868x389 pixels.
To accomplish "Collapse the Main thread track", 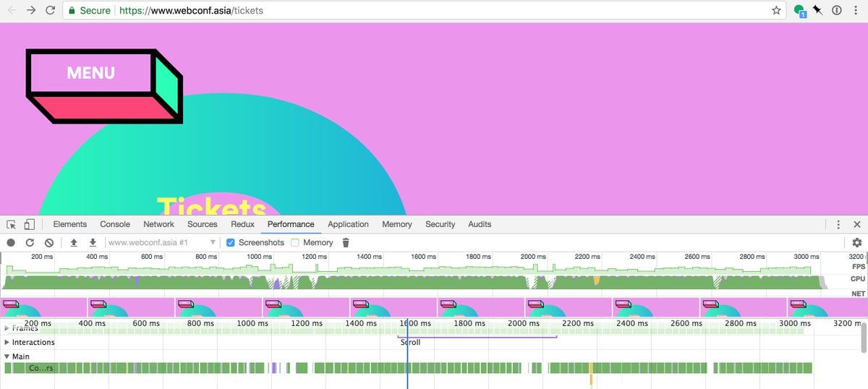I will pos(7,356).
